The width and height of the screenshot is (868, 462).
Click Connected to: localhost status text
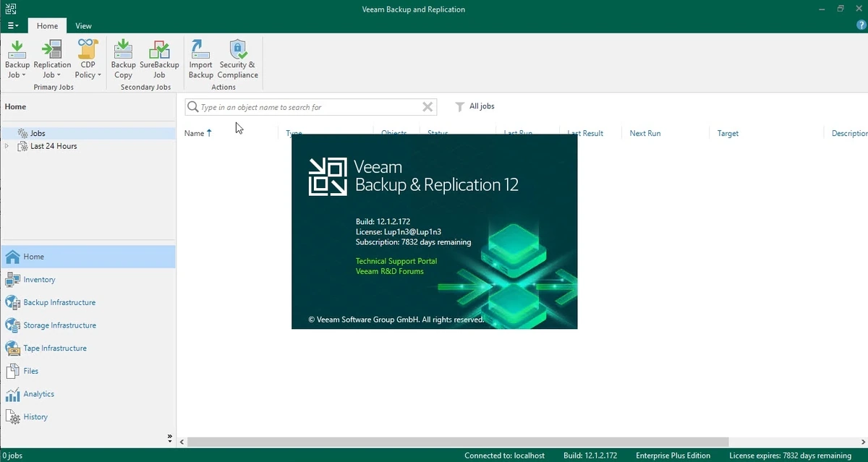[504, 455]
